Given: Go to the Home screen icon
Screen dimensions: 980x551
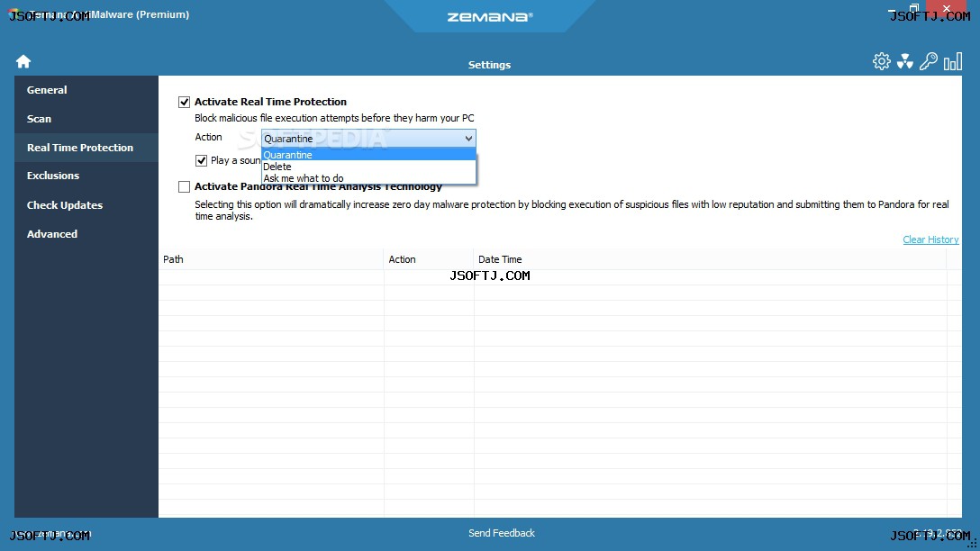Looking at the screenshot, I should [23, 61].
